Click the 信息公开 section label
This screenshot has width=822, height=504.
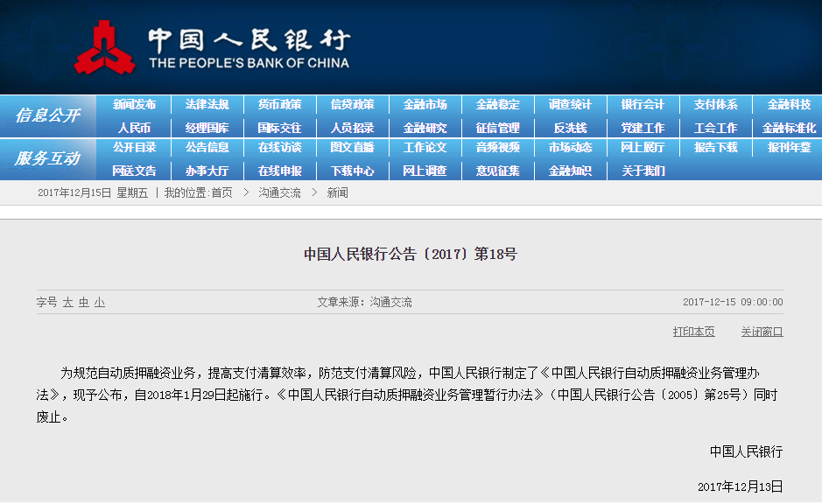point(46,115)
